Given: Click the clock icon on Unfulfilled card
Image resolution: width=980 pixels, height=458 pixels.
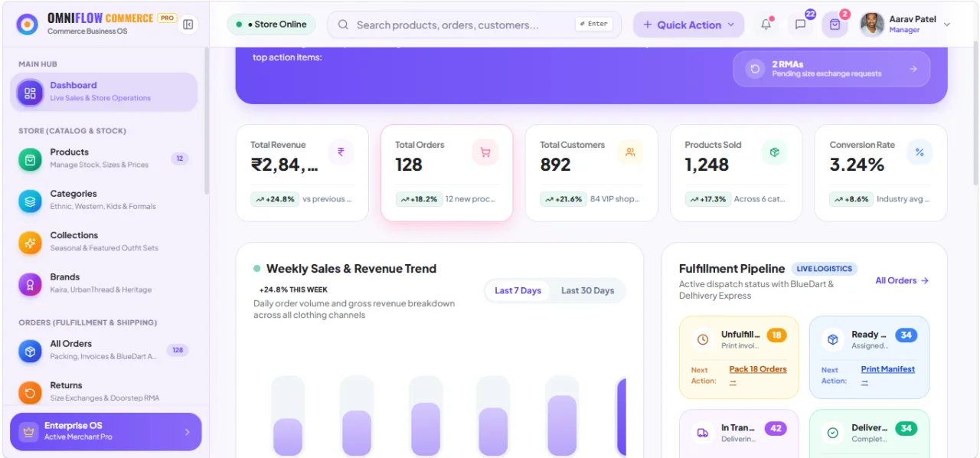Looking at the screenshot, I should (702, 339).
